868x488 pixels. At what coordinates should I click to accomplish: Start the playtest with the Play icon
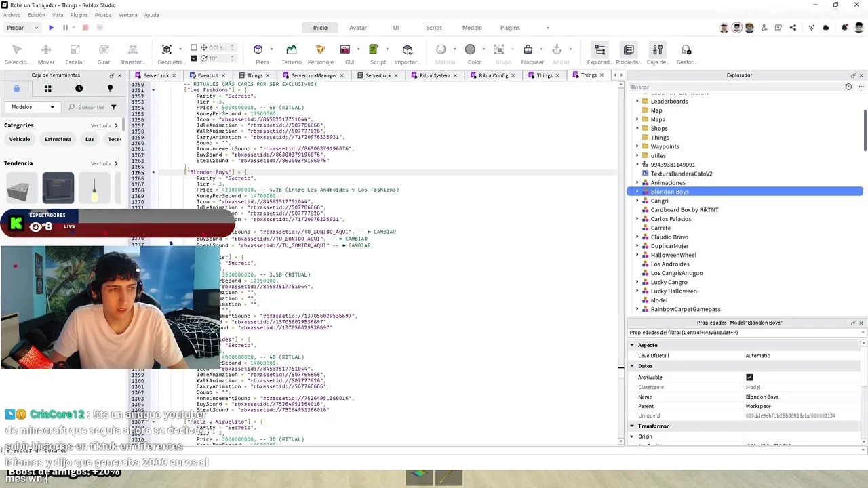tap(51, 28)
